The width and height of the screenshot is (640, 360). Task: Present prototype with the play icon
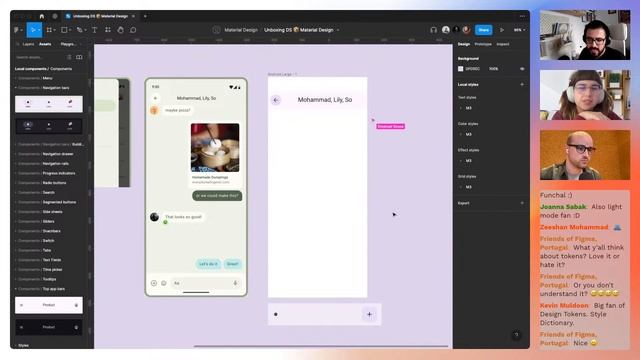[502, 30]
